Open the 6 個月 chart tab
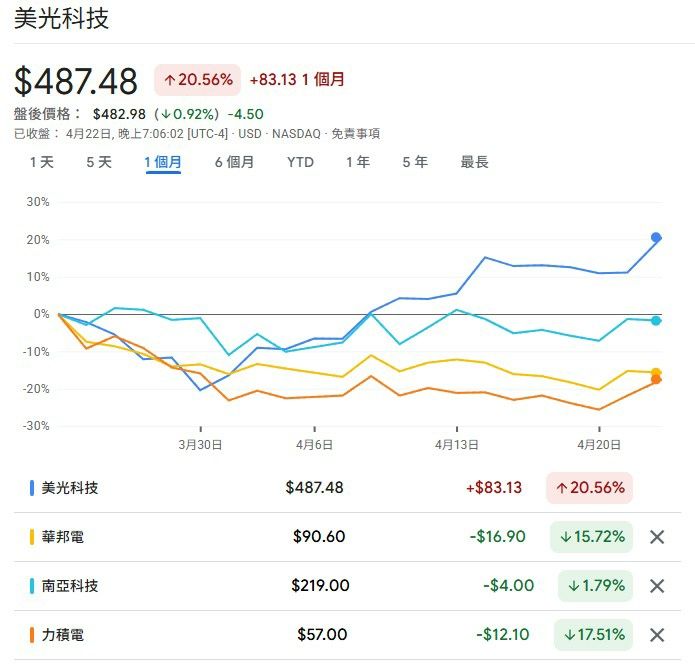The image size is (695, 672). pos(234,162)
